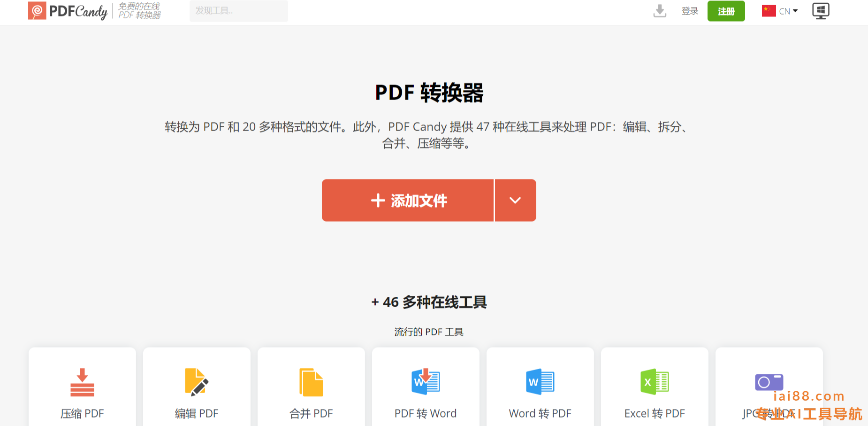Focus the 发现工具 search field
The height and width of the screenshot is (426, 868).
[238, 11]
